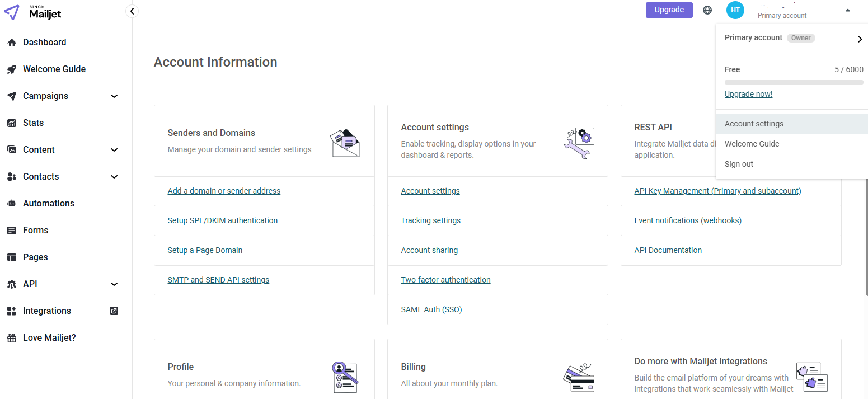The height and width of the screenshot is (399, 868).
Task: Choose Sign out from account menu
Action: click(739, 165)
